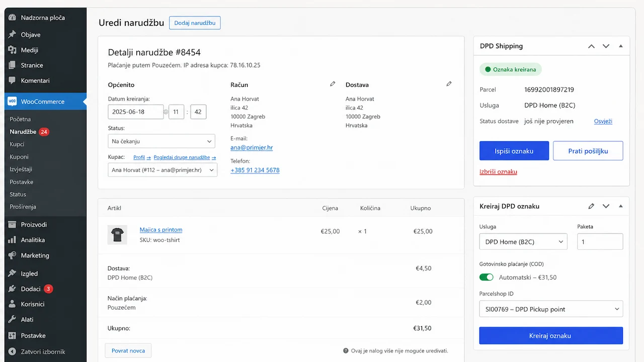Click the Komentari speech bubble icon

[13, 80]
